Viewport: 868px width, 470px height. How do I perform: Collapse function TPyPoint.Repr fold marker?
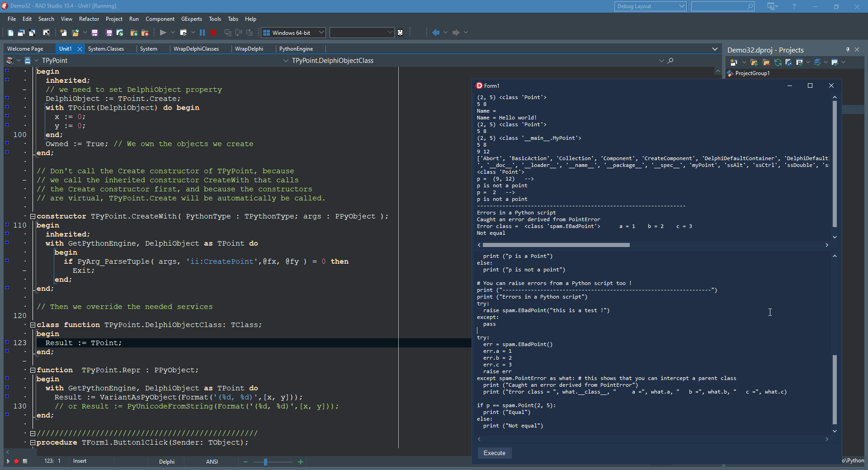pos(33,370)
